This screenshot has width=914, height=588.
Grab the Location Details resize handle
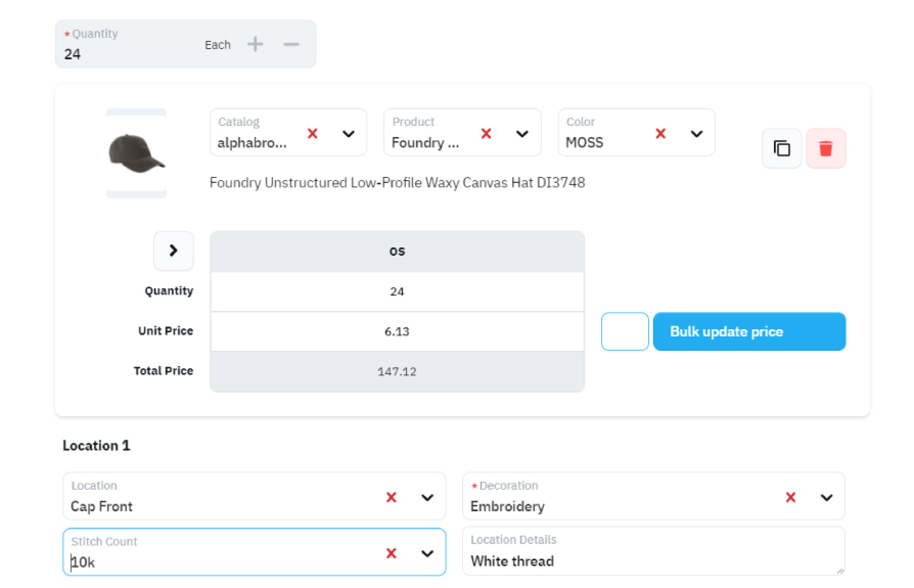coord(840,571)
